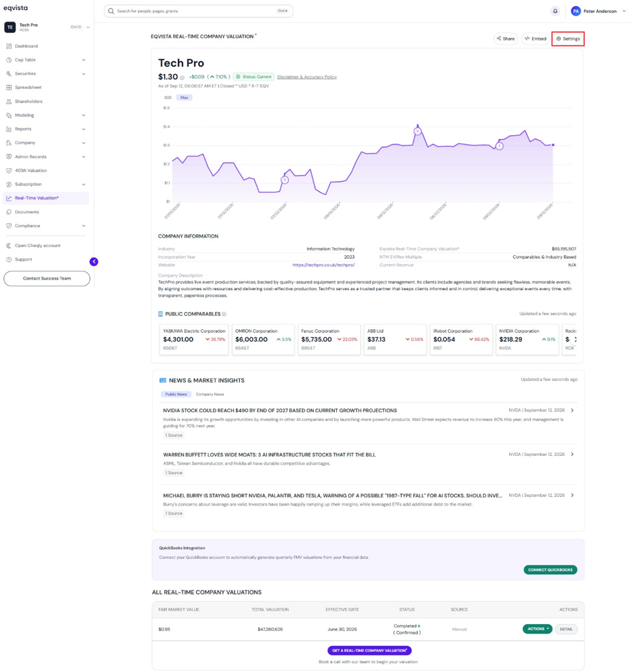The height and width of the screenshot is (672, 632).
Task: Click the Connect QuickBooks button
Action: pyautogui.click(x=550, y=570)
